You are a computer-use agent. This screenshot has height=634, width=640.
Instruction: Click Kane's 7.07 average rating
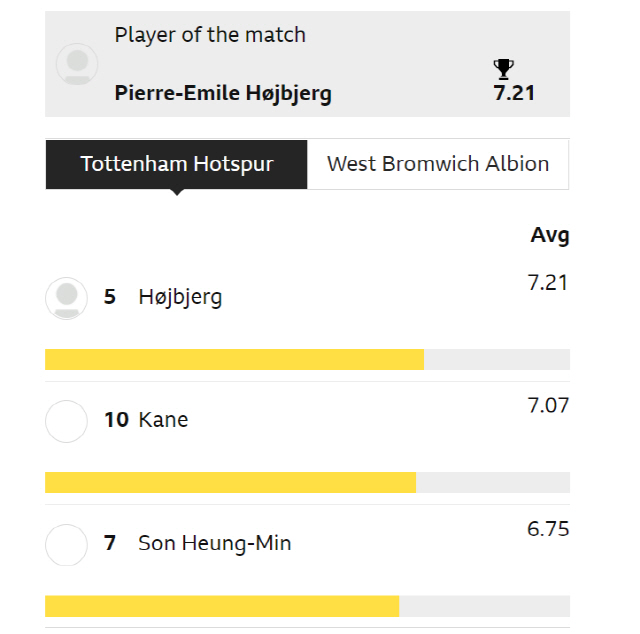click(x=548, y=405)
